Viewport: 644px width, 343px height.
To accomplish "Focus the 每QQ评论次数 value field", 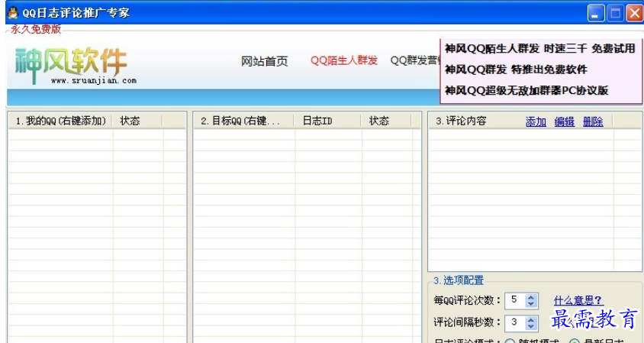I will tap(515, 300).
